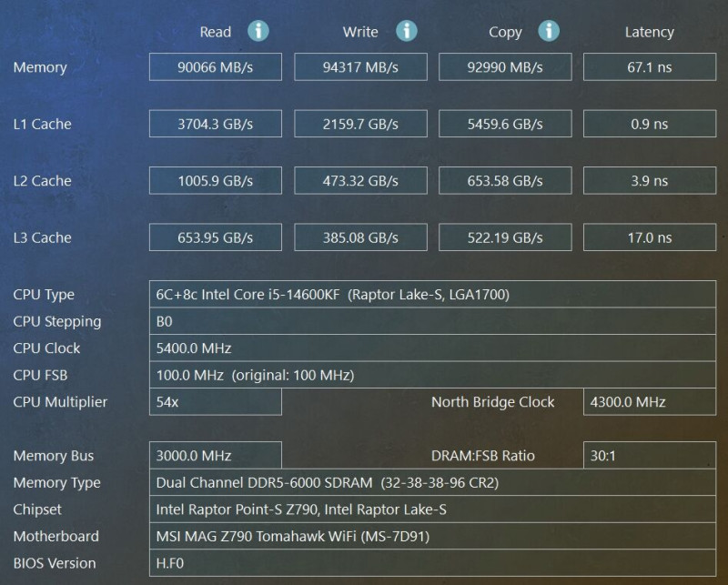Click the CPU Type field with i5-14600KF

click(433, 295)
